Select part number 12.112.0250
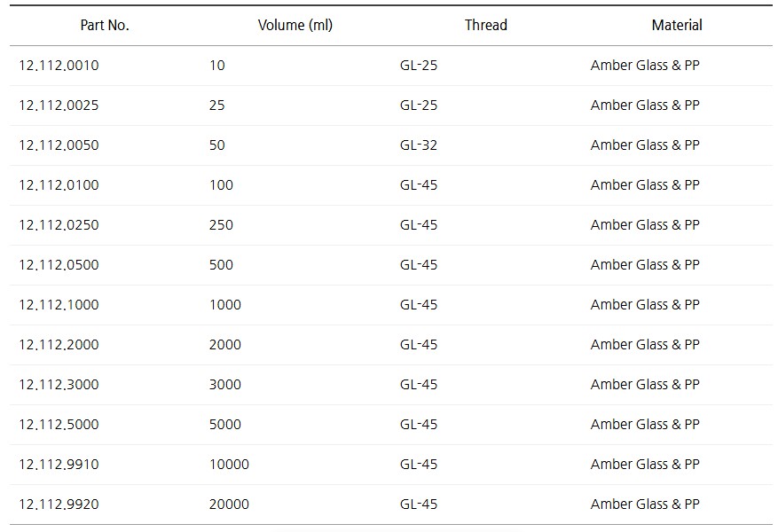This screenshot has height=532, width=778. (x=59, y=225)
